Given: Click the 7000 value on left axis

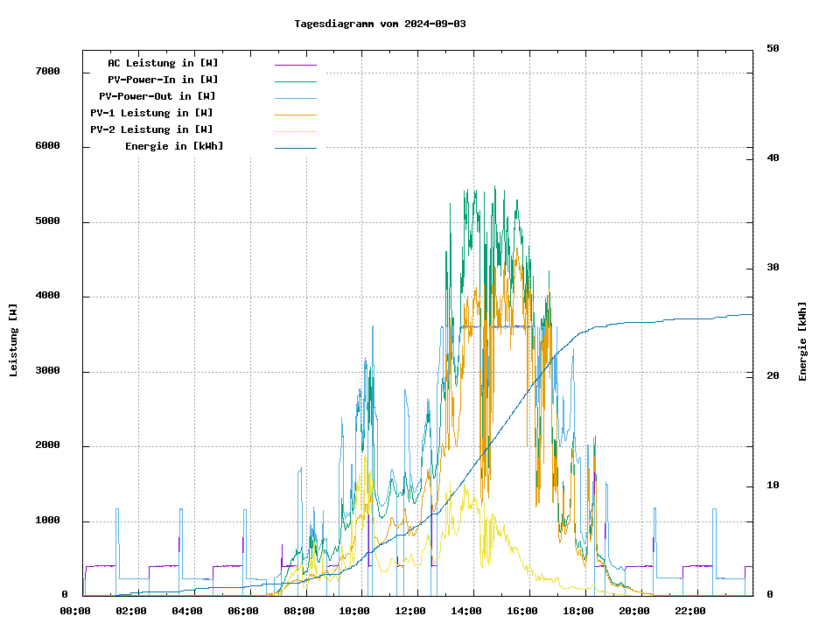Looking at the screenshot, I should tap(47, 71).
